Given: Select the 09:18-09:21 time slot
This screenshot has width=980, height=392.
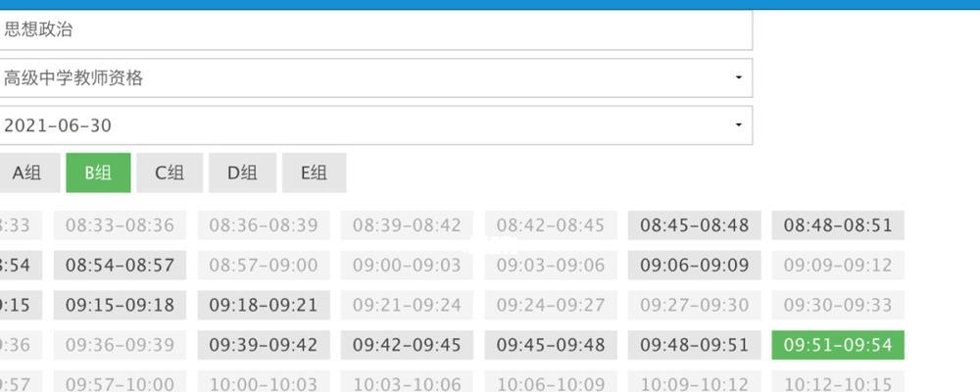Looking at the screenshot, I should (263, 305).
